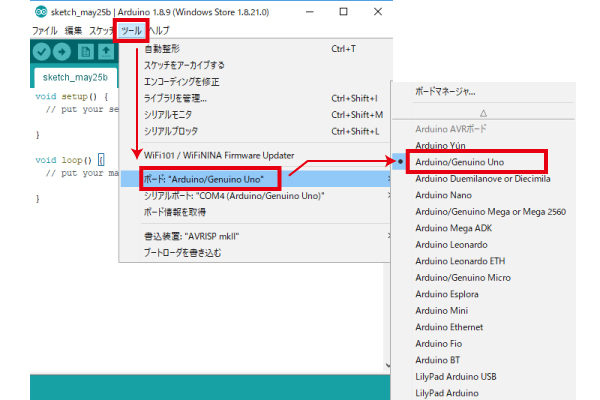Select Arduino Ethernet board
The image size is (600, 400).
[484, 327]
